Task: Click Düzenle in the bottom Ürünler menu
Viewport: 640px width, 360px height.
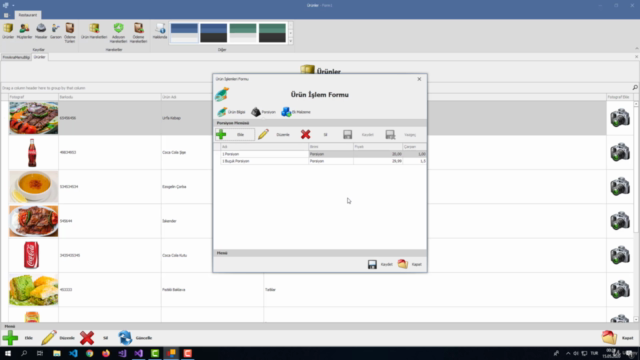Action: tap(58, 338)
